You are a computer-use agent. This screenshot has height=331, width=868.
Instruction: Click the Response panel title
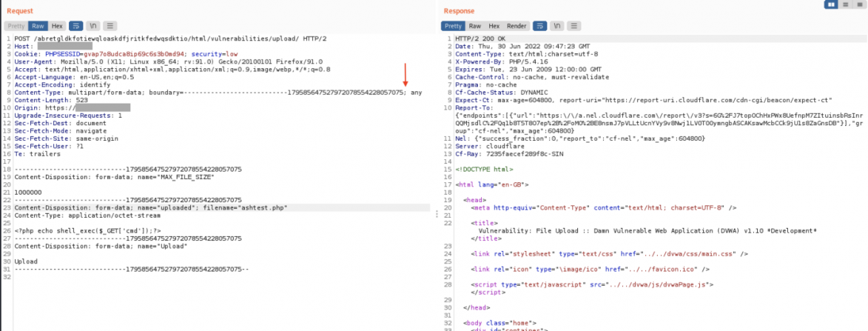(459, 10)
